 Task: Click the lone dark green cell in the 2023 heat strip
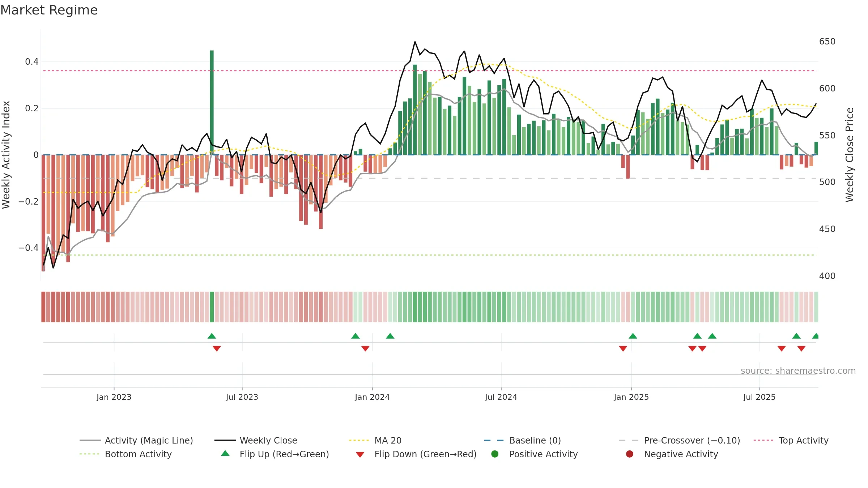212,307
